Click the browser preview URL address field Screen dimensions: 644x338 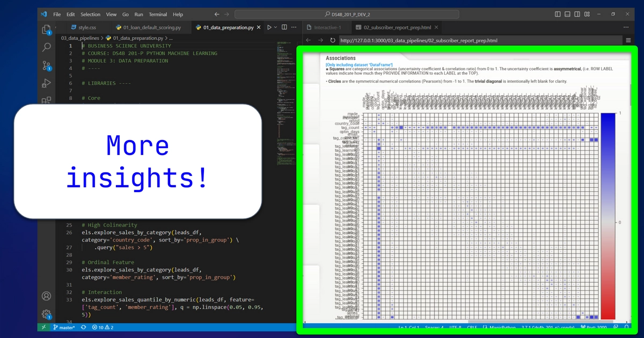(x=480, y=40)
